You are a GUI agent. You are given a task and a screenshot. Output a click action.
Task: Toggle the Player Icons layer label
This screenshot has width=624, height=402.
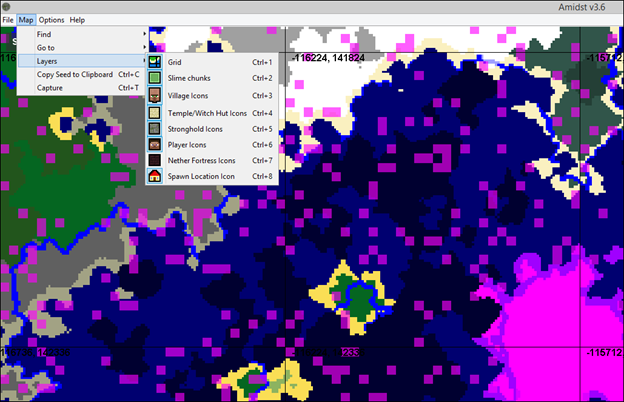click(187, 145)
